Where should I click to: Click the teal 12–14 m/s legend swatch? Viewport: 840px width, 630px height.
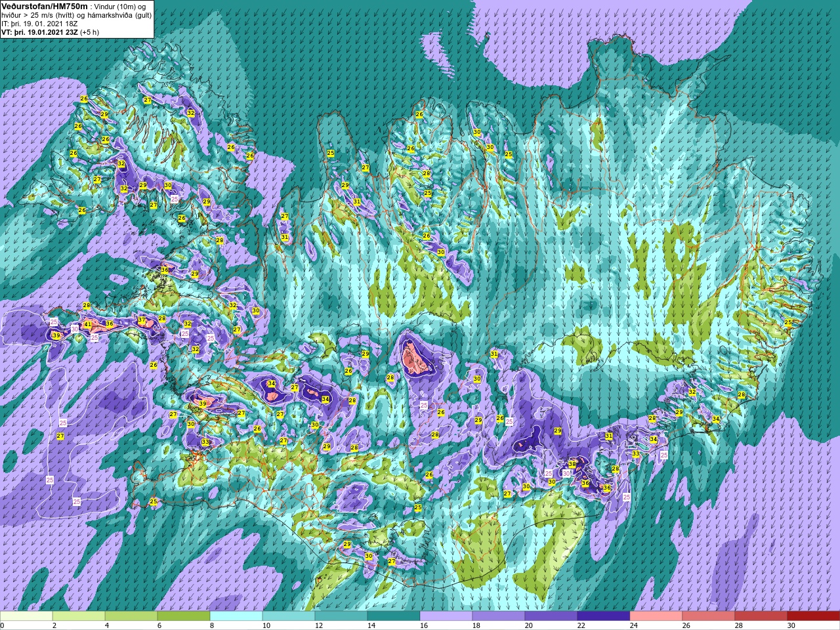coord(341,616)
